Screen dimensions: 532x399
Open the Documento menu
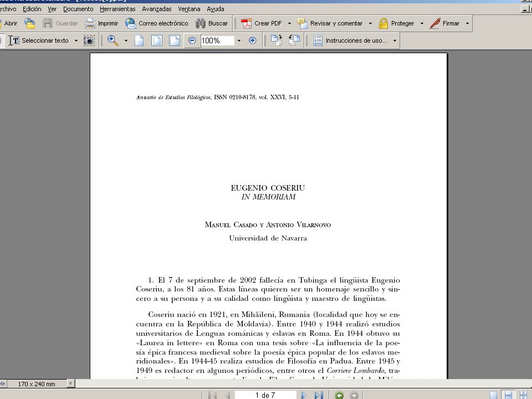[78, 9]
